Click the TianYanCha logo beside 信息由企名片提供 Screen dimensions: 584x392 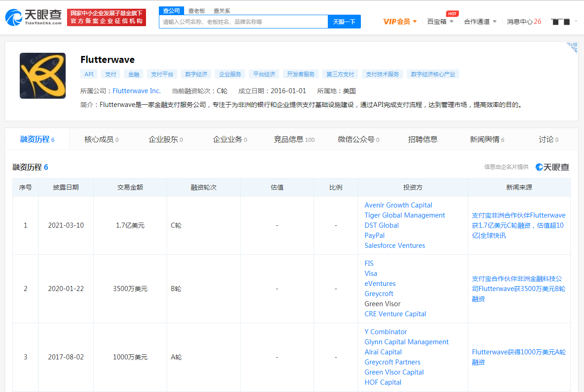[552, 167]
